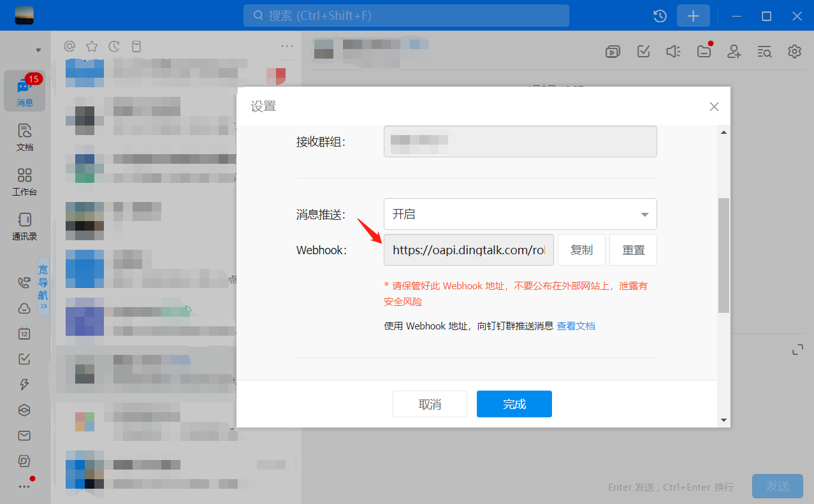The image size is (814, 504).
Task: Open 文档 (Docs) in sidebar
Action: [24, 136]
